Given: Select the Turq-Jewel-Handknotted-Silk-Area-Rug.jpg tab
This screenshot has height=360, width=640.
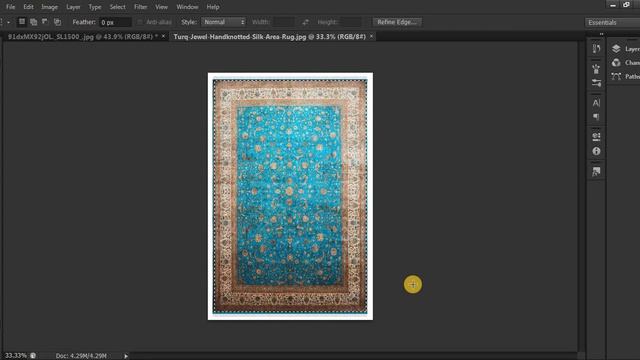Looking at the screenshot, I should [269, 36].
